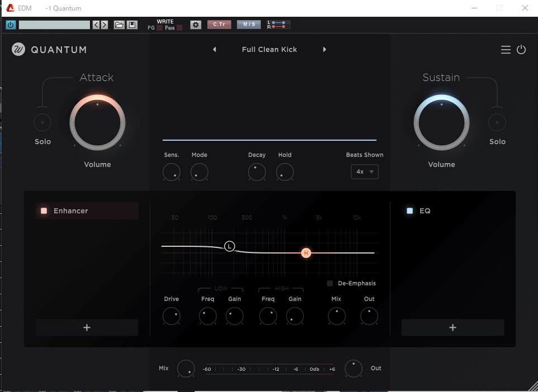538x392 pixels.
Task: Click the Sustain Volume knob
Action: 441,122
